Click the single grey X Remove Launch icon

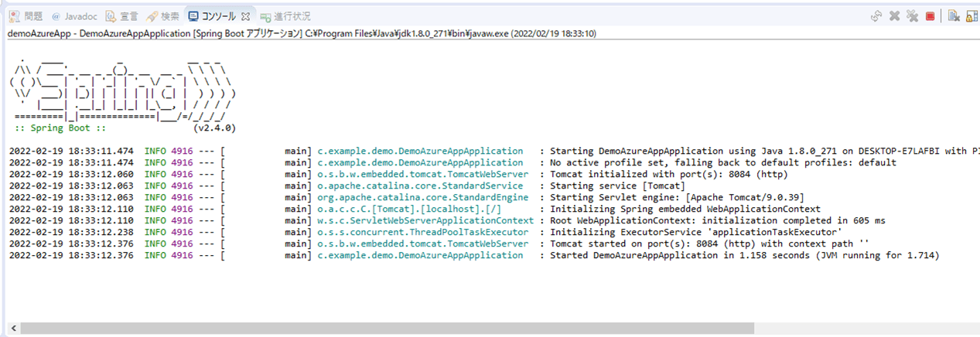pyautogui.click(x=894, y=15)
